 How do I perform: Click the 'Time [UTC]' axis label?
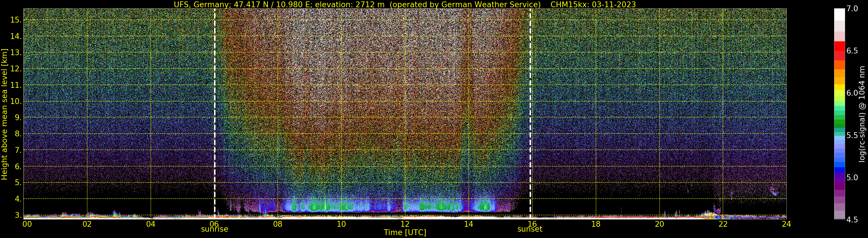pos(405,233)
